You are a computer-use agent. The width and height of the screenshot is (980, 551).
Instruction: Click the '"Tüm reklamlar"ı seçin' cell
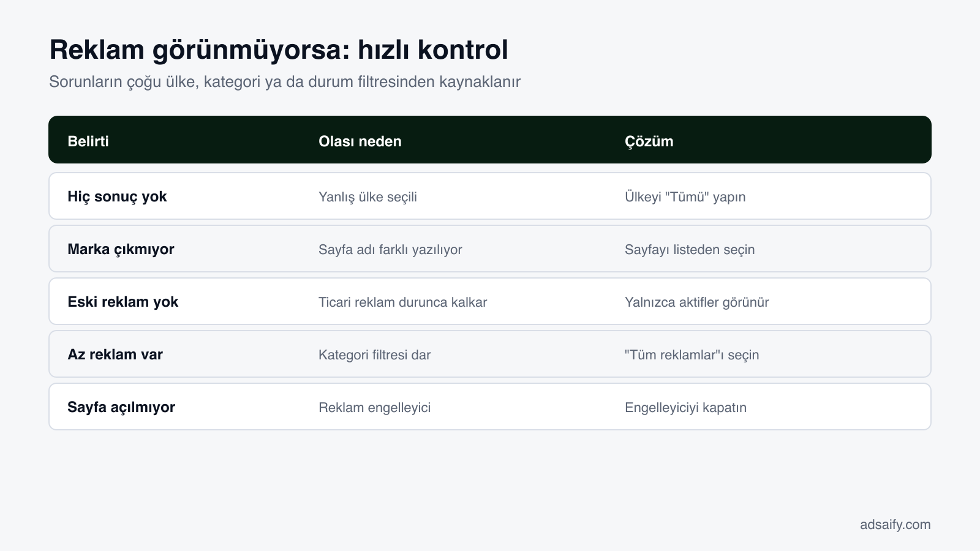(x=692, y=355)
